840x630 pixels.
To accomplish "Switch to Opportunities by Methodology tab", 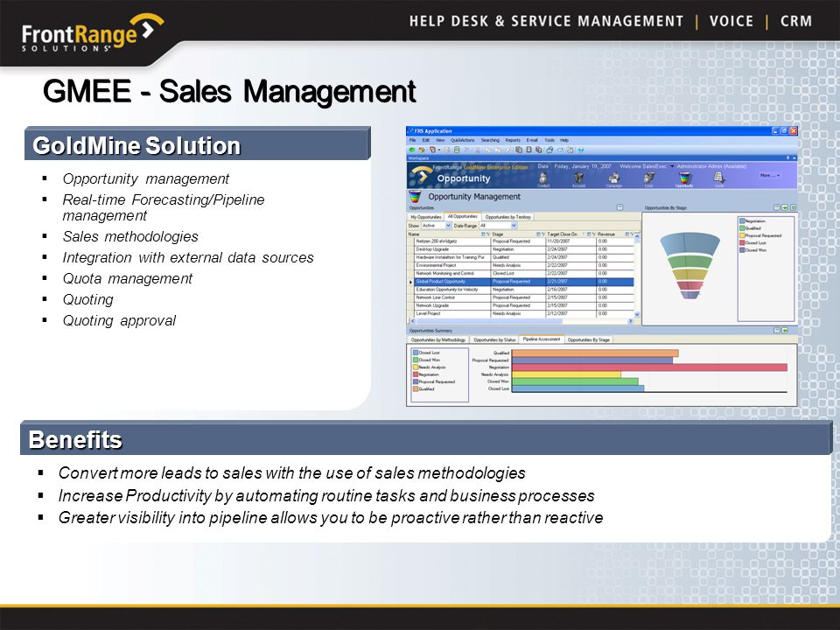I will point(438,339).
